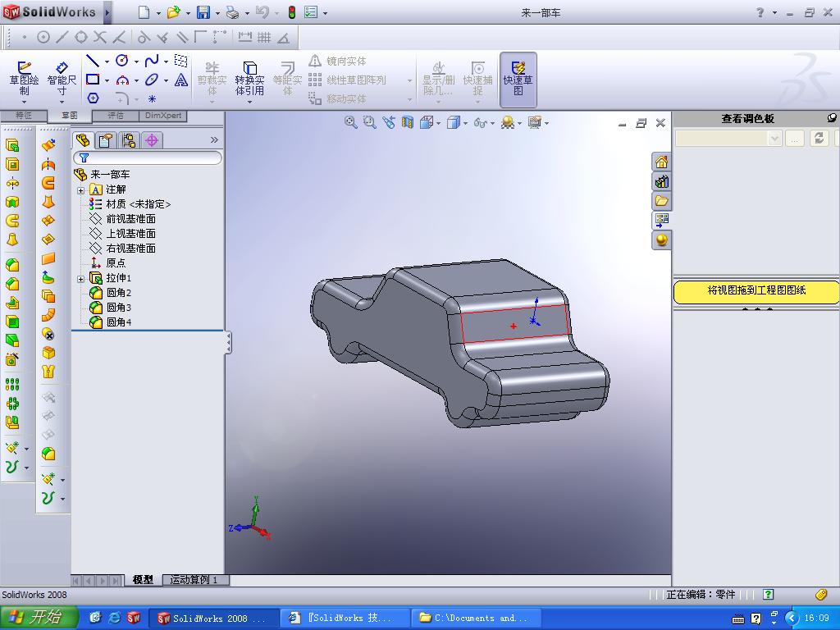The height and width of the screenshot is (630, 840).
Task: Open the FeatureManager design tree tab
Action: 83,140
